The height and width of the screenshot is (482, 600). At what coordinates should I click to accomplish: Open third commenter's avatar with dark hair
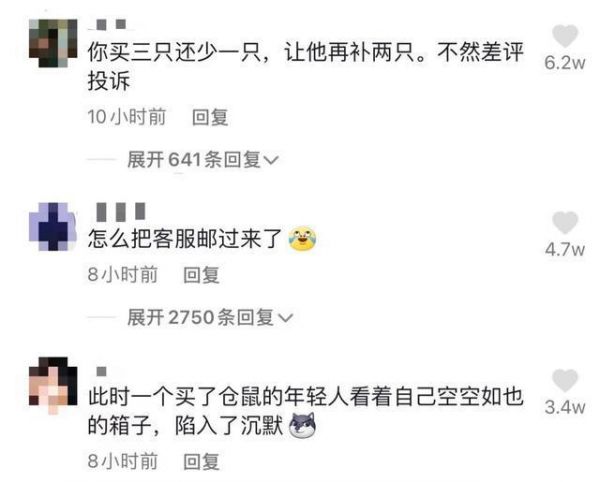(53, 385)
